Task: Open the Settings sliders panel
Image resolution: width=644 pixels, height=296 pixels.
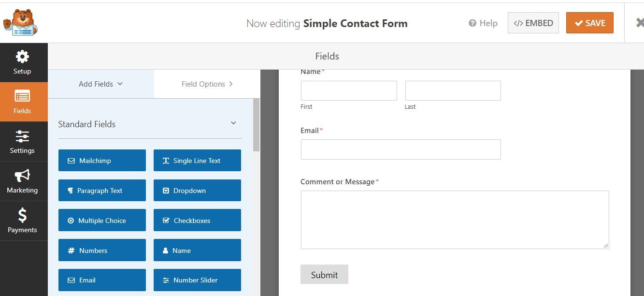Action: [x=22, y=142]
